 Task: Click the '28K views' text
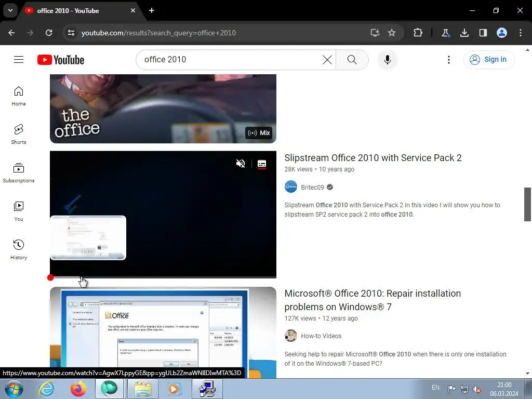pos(298,169)
